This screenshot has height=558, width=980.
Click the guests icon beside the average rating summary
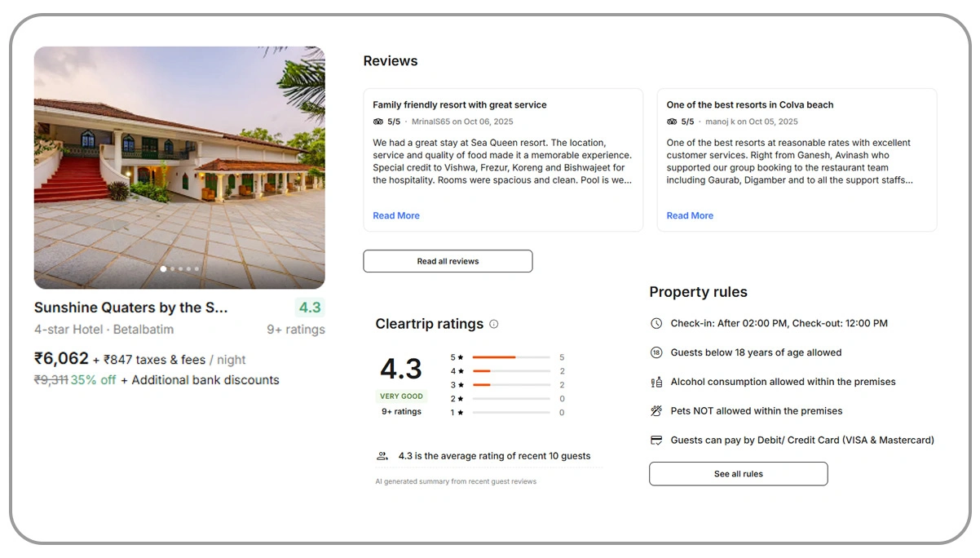point(382,455)
